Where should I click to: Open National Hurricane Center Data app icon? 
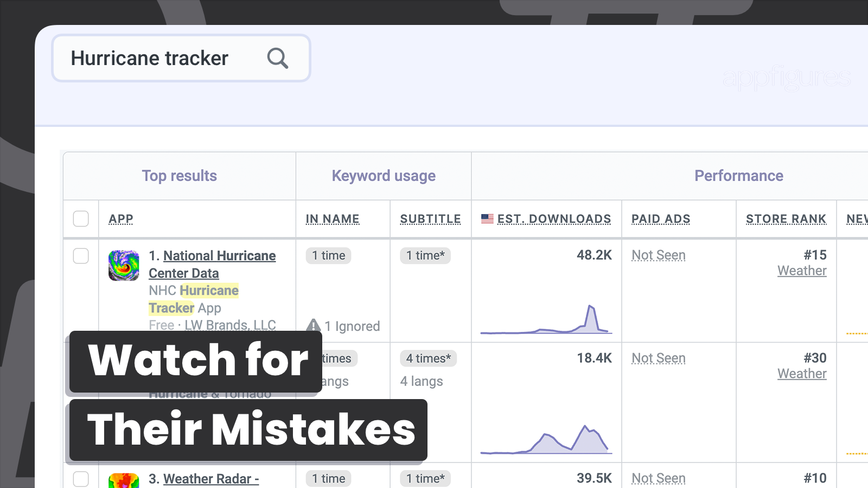124,265
